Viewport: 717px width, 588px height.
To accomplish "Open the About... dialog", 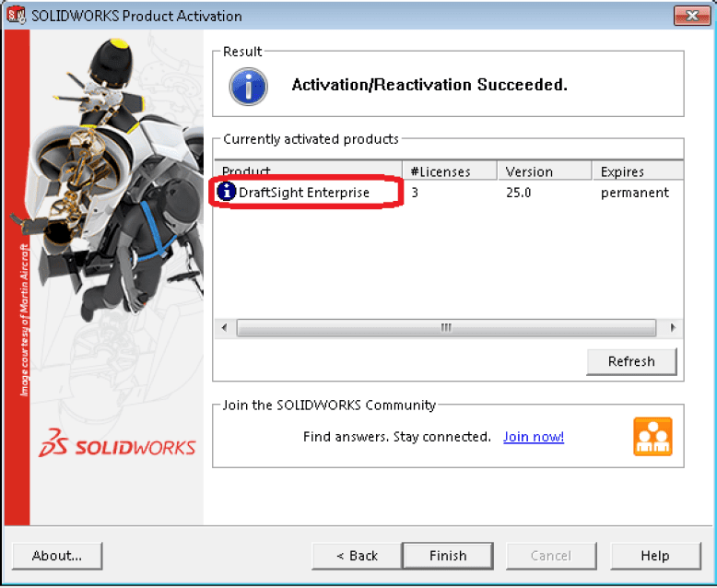I will pos(57,556).
